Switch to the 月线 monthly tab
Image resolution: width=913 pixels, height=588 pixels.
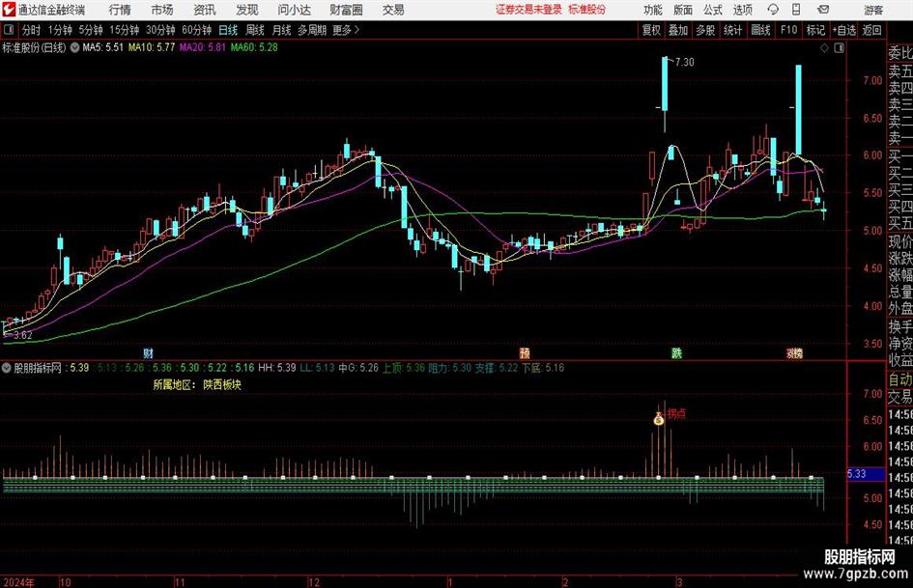(282, 30)
